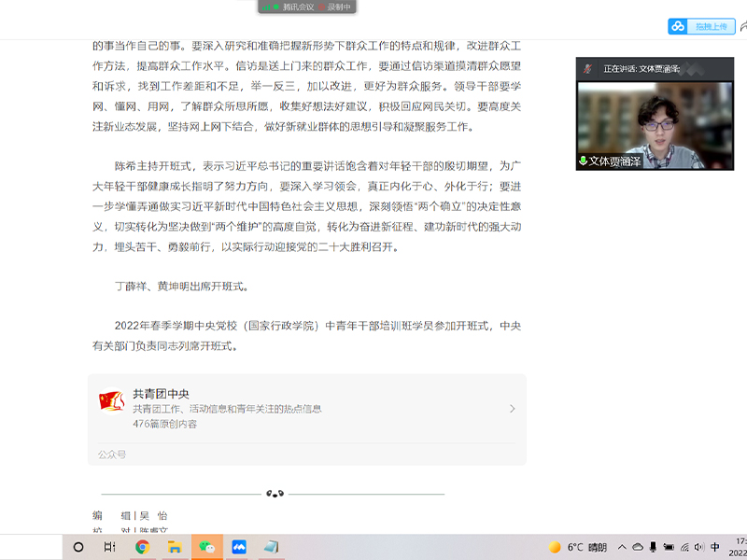Click the 476篇原创内容 text
Screen dimensions: 747x560
pos(164,424)
